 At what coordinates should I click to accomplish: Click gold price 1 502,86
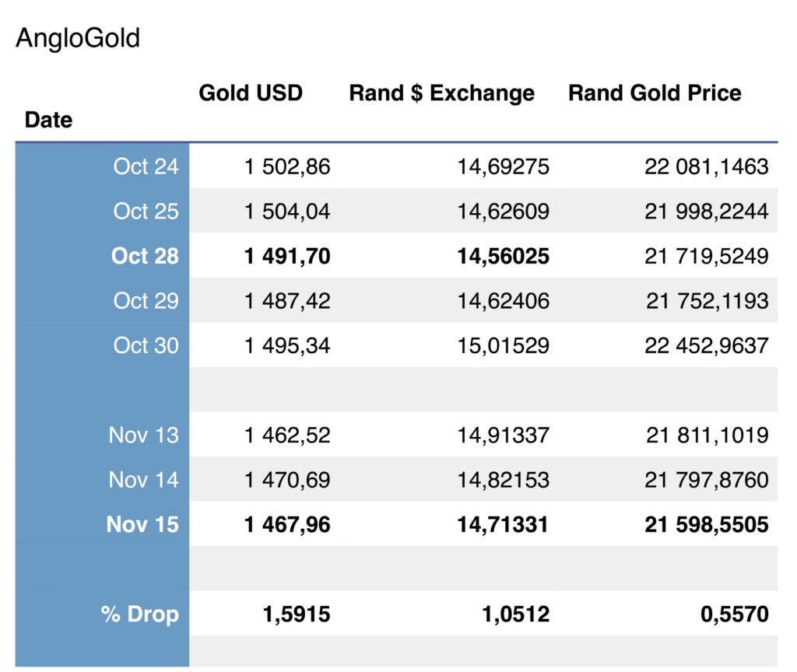(287, 167)
